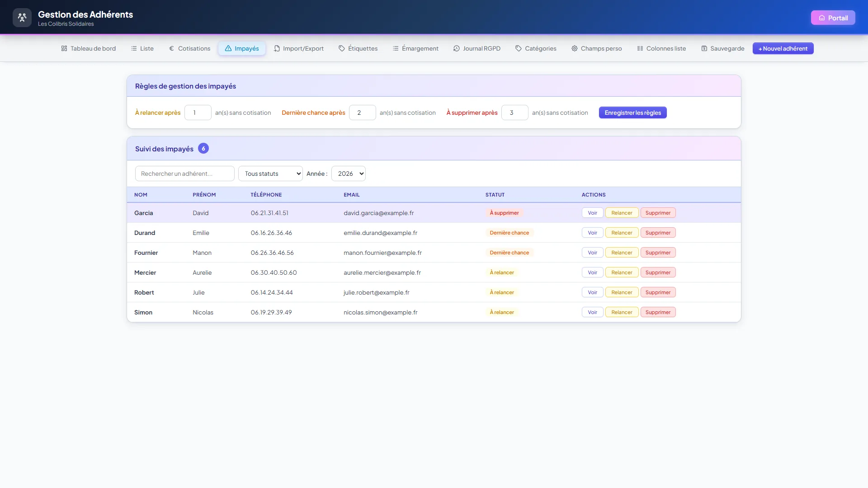Click Enregistrer les règles button

tap(633, 113)
